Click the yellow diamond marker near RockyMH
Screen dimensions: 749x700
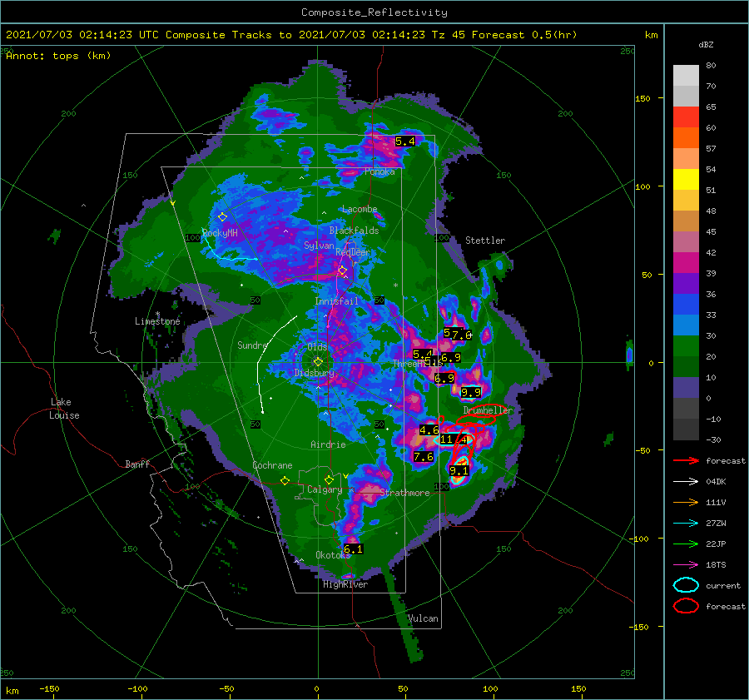pos(222,217)
